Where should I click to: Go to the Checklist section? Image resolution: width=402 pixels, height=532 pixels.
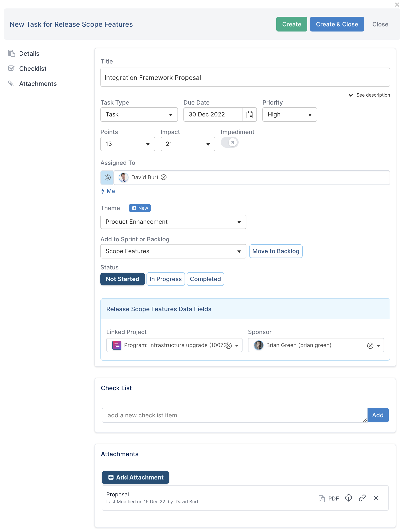tap(33, 68)
